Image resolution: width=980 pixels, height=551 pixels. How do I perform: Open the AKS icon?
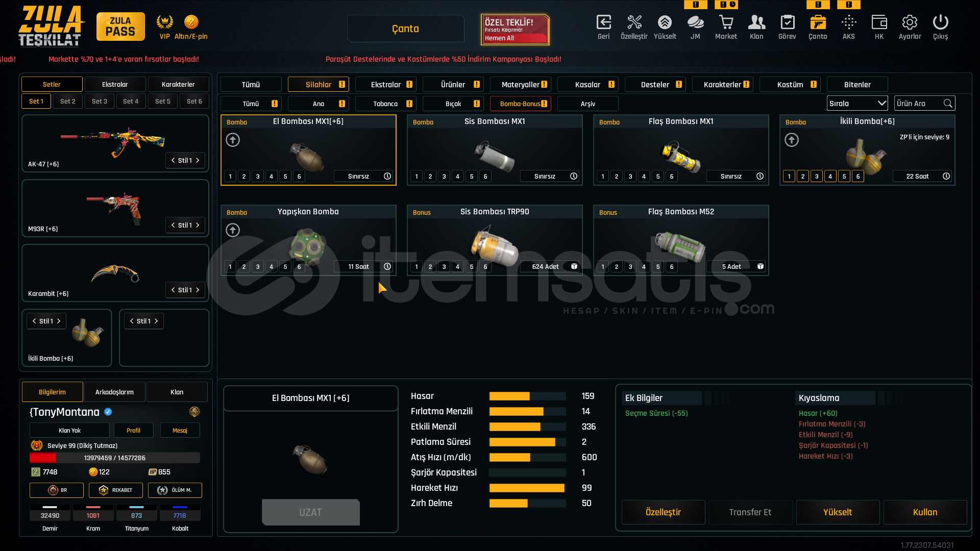click(849, 22)
